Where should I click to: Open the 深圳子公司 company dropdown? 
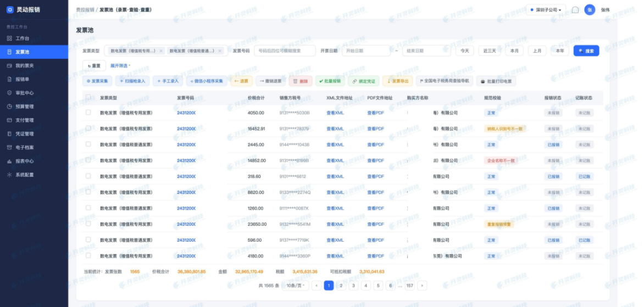point(546,10)
